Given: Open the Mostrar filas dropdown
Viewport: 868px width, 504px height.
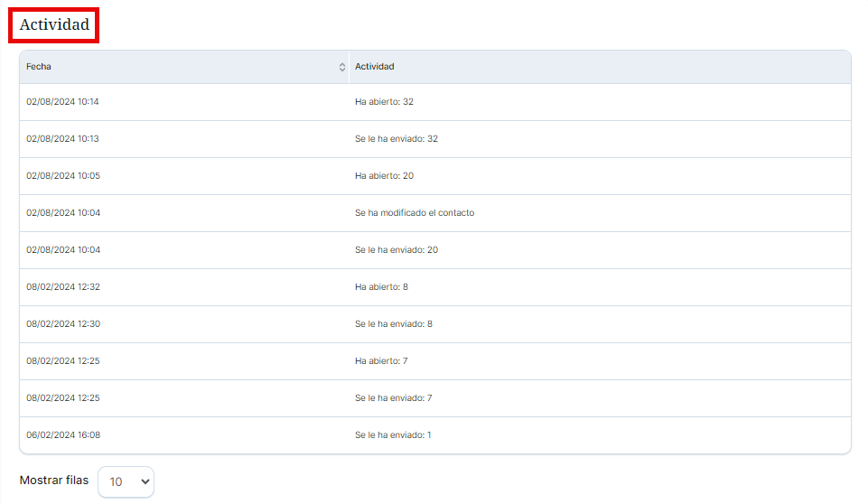Looking at the screenshot, I should coord(126,481).
